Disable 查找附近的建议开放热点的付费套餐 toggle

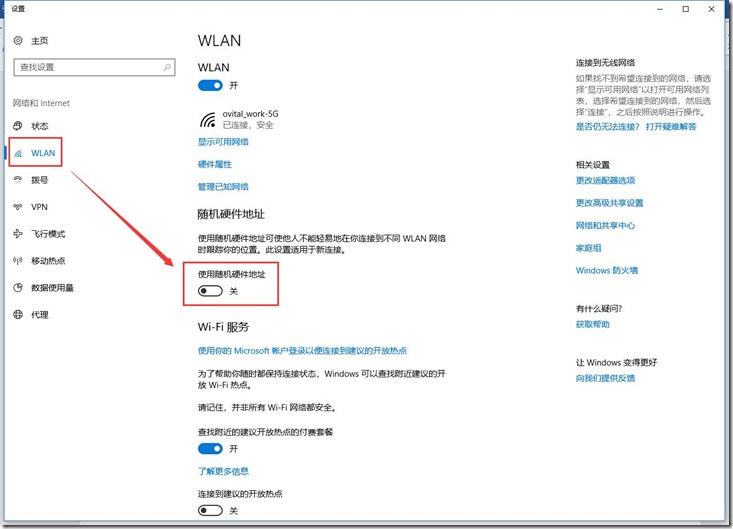click(210, 449)
